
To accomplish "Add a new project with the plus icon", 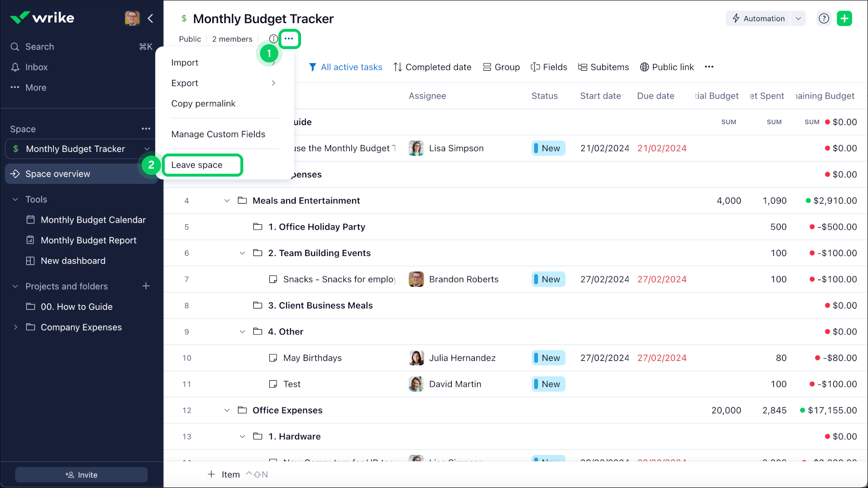I will [146, 286].
